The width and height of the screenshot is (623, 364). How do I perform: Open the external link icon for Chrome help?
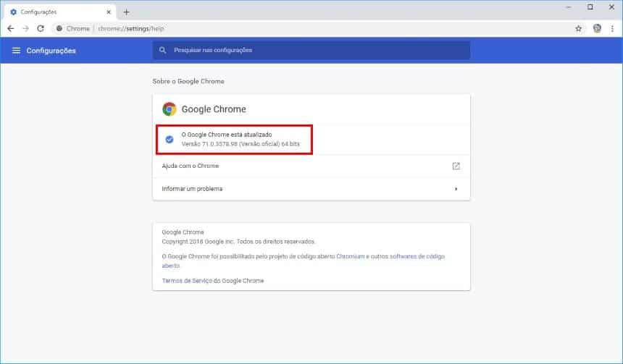456,166
